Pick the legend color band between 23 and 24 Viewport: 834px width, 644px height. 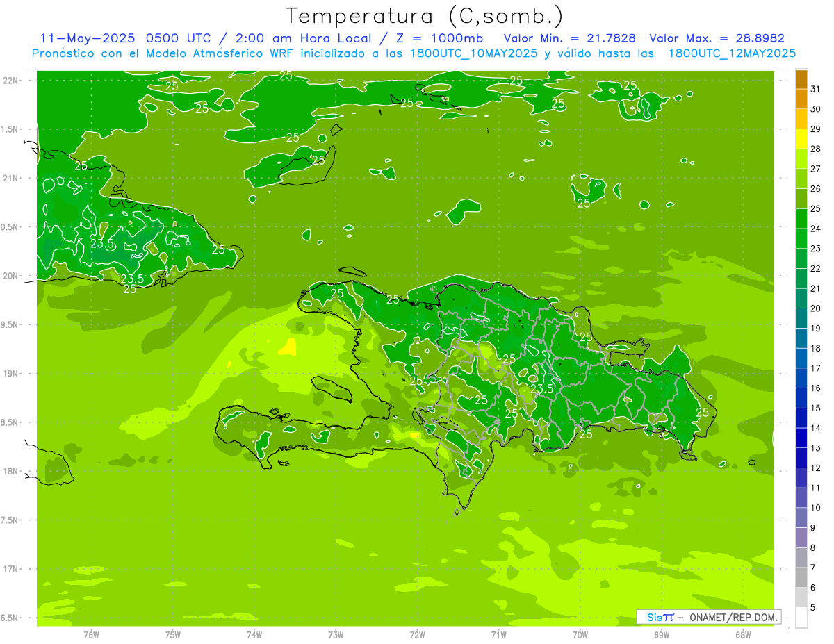801,238
